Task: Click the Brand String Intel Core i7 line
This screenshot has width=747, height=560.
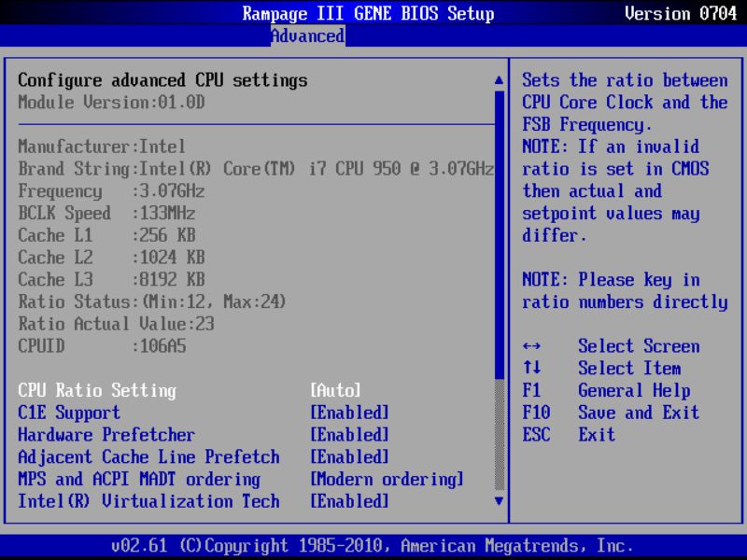Action: click(x=256, y=169)
